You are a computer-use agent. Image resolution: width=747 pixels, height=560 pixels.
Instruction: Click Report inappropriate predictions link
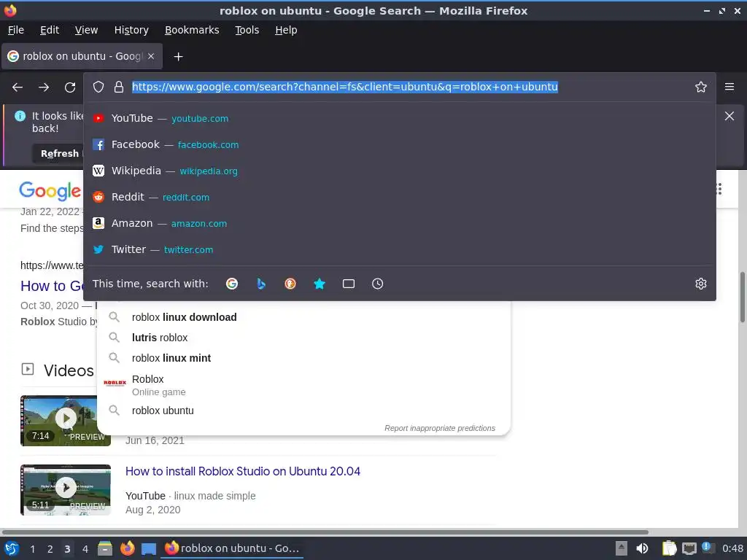pos(440,428)
